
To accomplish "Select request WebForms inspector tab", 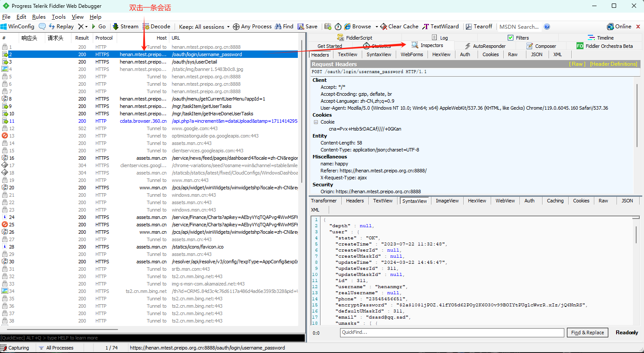I will coord(411,54).
